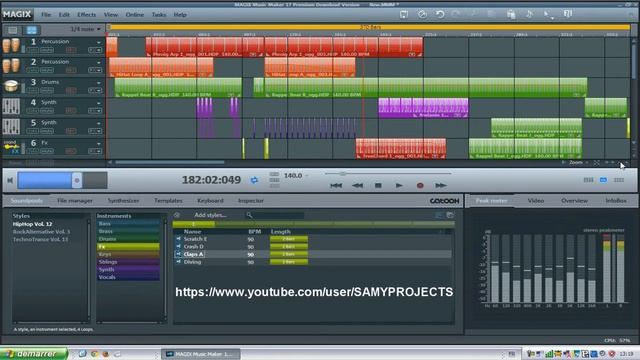Click the Cocoon logo button
Viewport: 640px width, 360px height.
click(444, 201)
